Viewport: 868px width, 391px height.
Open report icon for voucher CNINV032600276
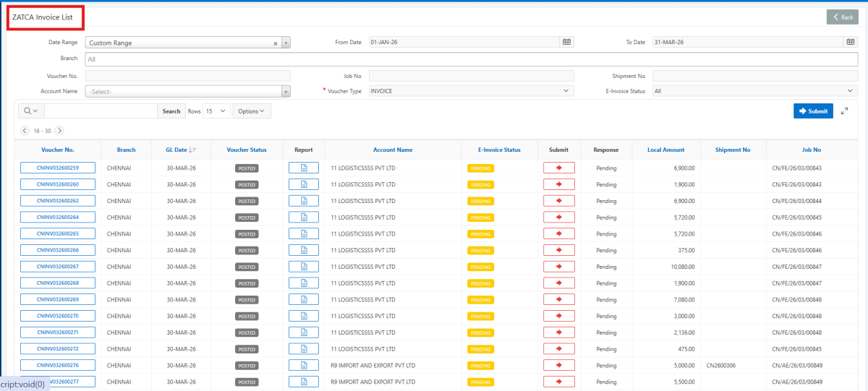(x=304, y=365)
